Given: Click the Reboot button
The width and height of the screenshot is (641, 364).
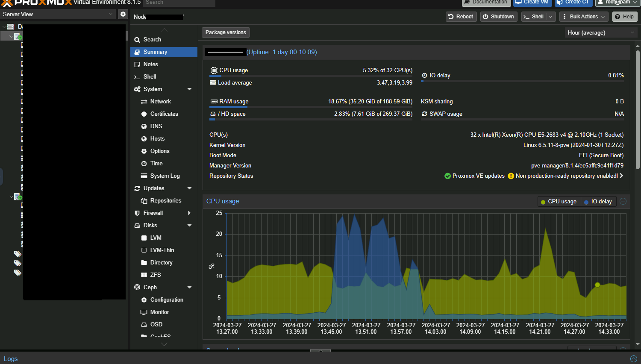Looking at the screenshot, I should tap(461, 17).
